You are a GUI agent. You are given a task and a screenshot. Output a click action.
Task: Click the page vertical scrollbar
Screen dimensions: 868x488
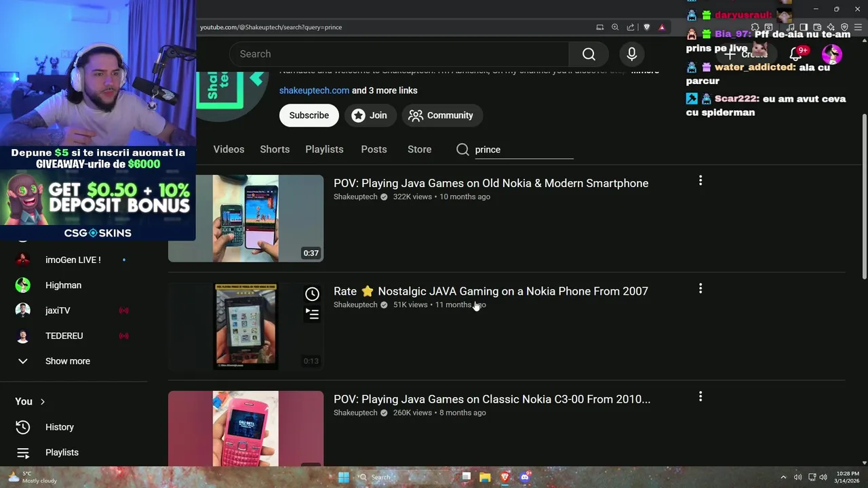pos(864,197)
